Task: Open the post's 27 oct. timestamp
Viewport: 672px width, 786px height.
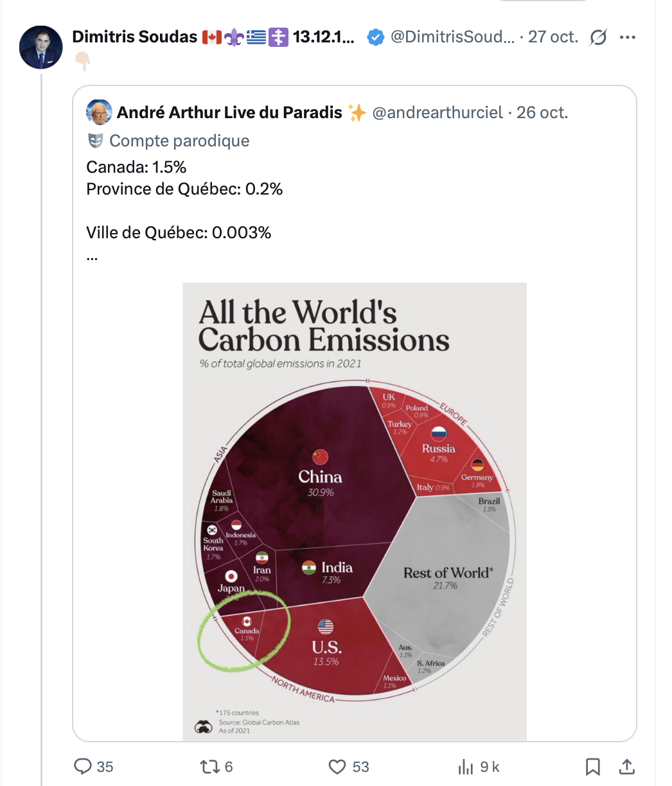Action: coord(553,37)
